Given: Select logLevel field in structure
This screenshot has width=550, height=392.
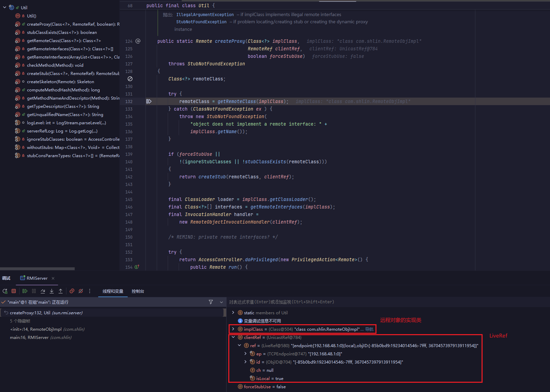Looking at the screenshot, I should coord(66,123).
